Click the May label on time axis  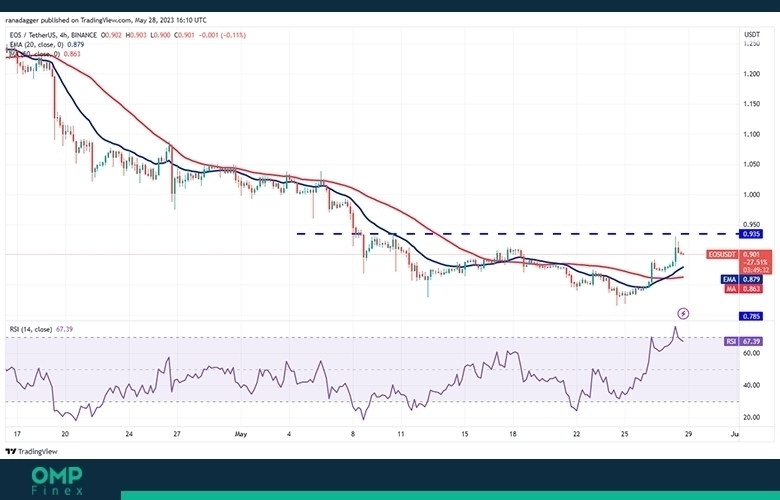pos(241,434)
